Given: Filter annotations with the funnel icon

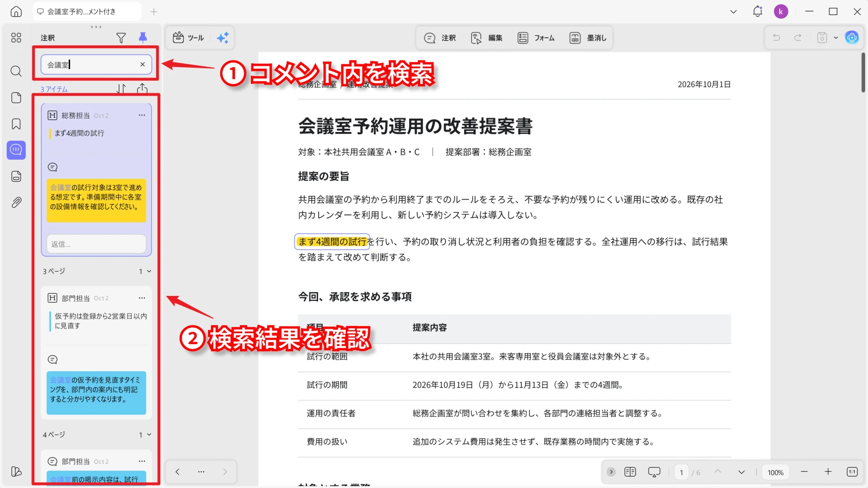Looking at the screenshot, I should pos(121,38).
